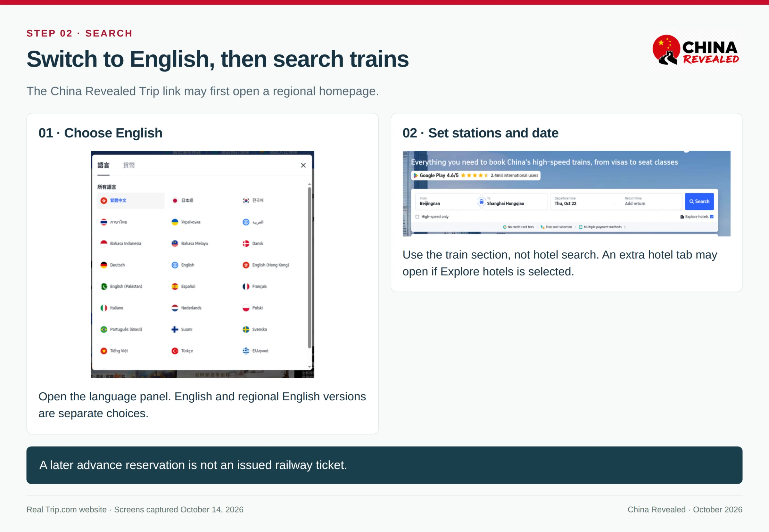Select the Arabic globe language entry
The height and width of the screenshot is (532, 769).
[x=246, y=222]
